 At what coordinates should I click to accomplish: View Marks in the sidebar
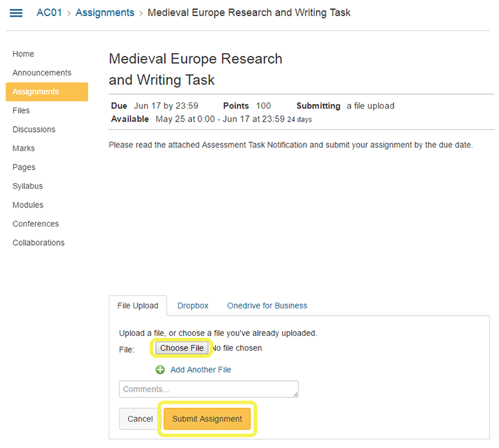coord(24,148)
